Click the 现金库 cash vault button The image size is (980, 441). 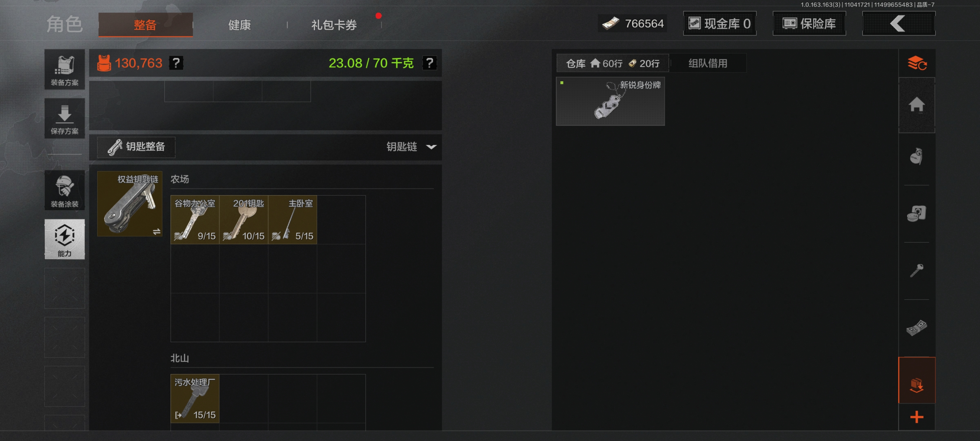point(720,23)
